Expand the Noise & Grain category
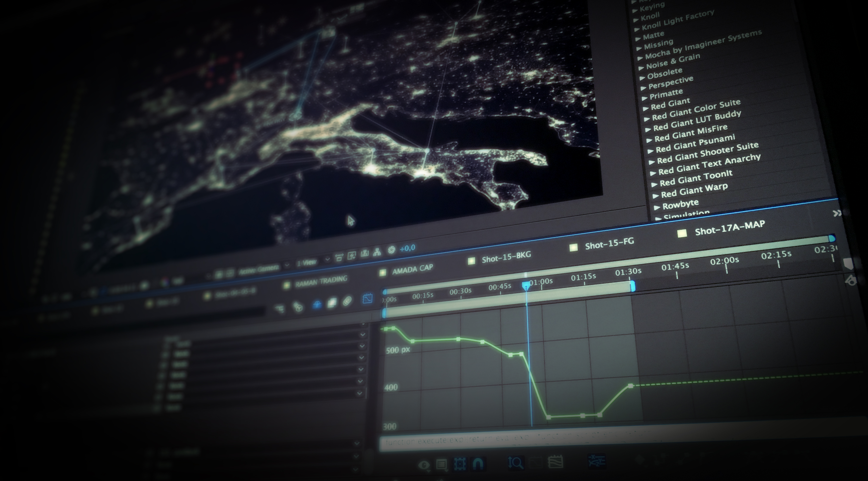The width and height of the screenshot is (868, 481). click(x=641, y=68)
